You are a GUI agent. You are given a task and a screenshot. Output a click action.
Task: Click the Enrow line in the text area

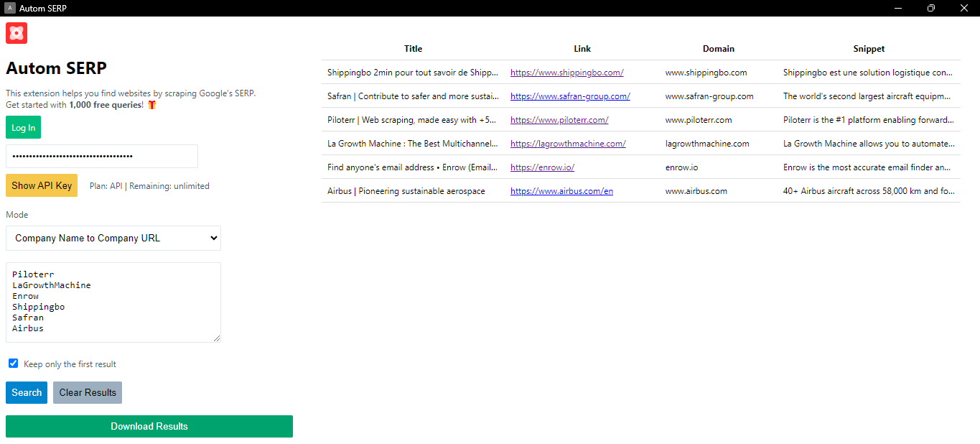click(25, 296)
